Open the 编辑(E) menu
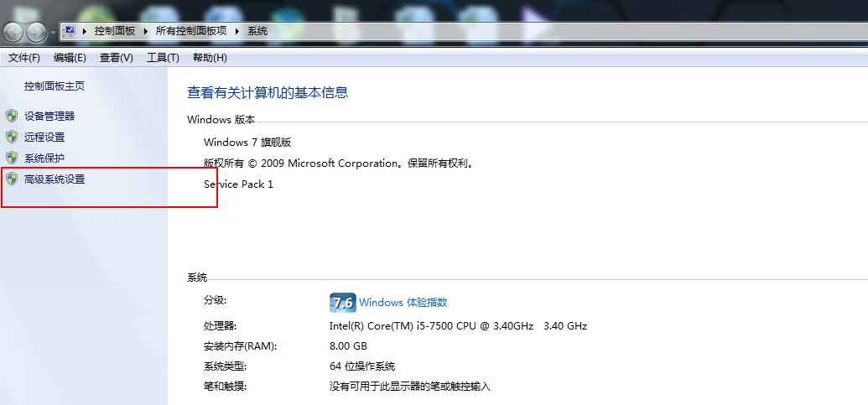This screenshot has width=868, height=405. [70, 58]
